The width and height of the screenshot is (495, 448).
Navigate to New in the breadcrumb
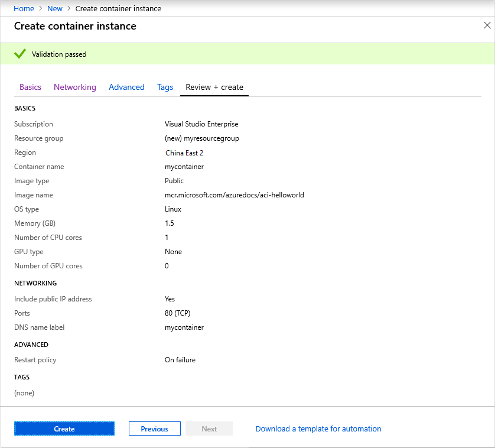[55, 9]
